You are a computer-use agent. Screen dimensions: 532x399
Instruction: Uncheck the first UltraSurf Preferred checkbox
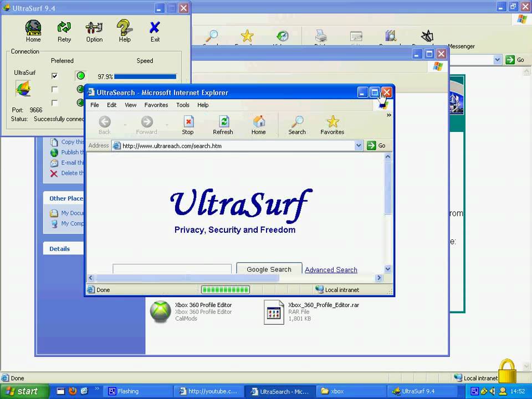[54, 76]
